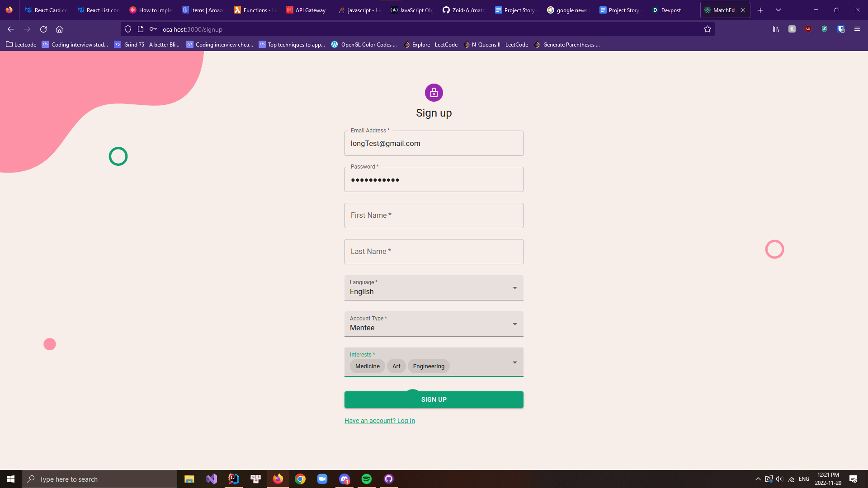The height and width of the screenshot is (488, 868).
Task: Expand the Language dropdown set to English
Action: (x=514, y=288)
